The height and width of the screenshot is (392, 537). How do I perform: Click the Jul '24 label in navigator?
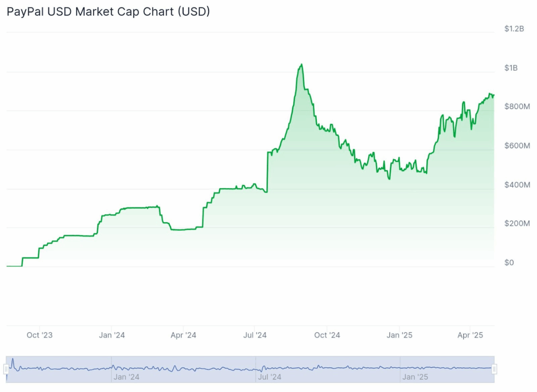pos(270,376)
